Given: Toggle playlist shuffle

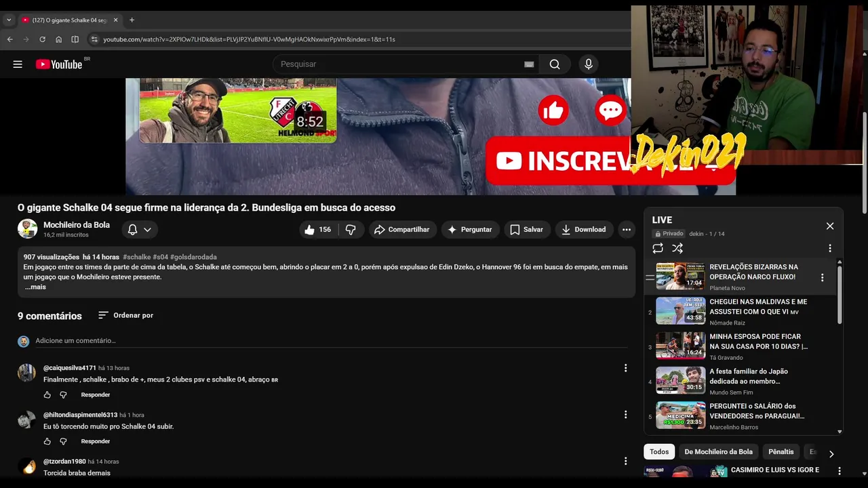Looking at the screenshot, I should coord(677,249).
